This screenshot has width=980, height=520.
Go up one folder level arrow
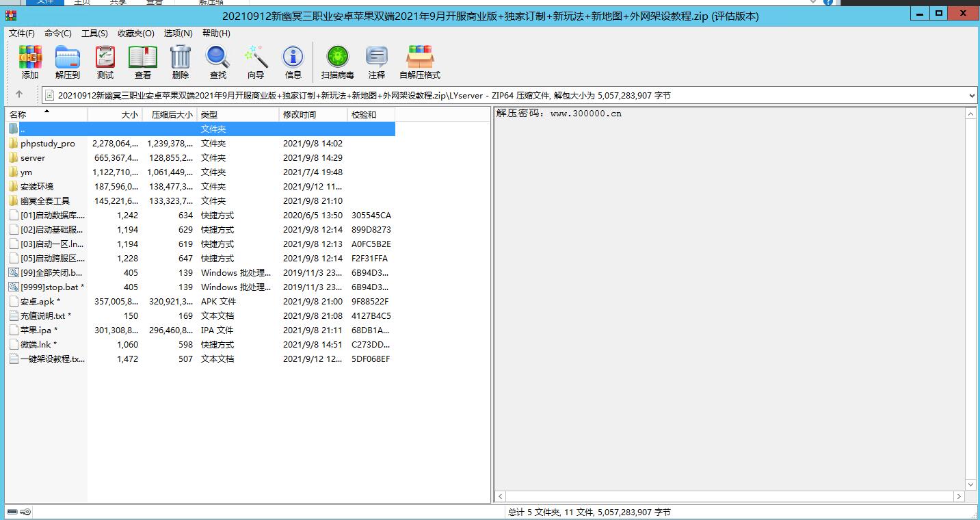[19, 94]
